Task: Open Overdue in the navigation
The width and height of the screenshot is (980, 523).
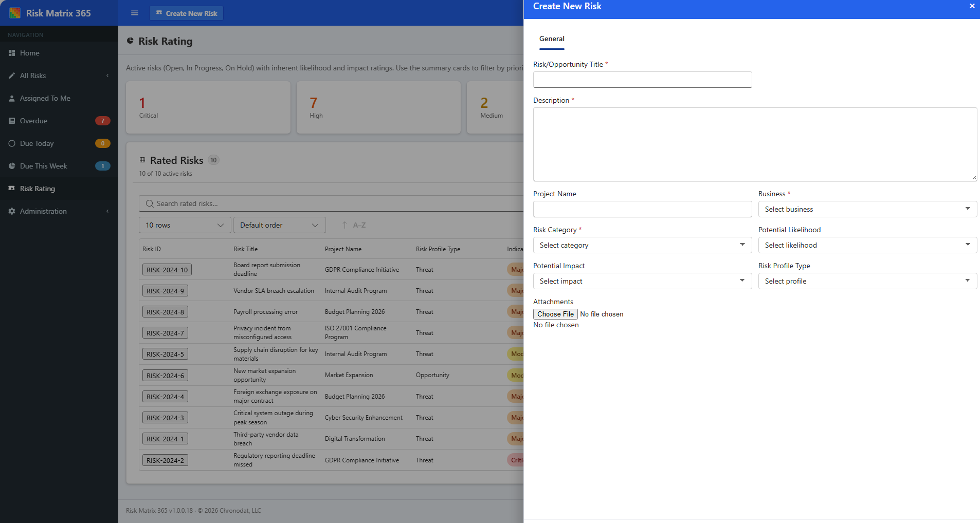Action: point(59,121)
